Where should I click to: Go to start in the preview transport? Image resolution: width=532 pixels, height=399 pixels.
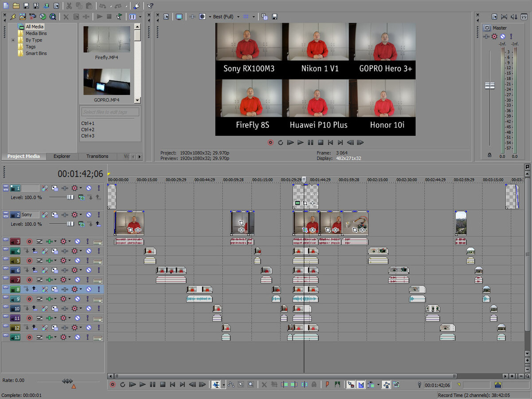tap(330, 142)
